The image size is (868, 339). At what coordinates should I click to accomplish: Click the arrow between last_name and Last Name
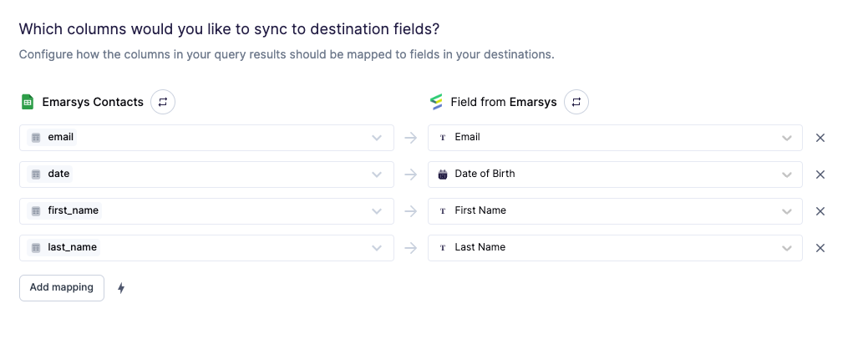click(411, 248)
